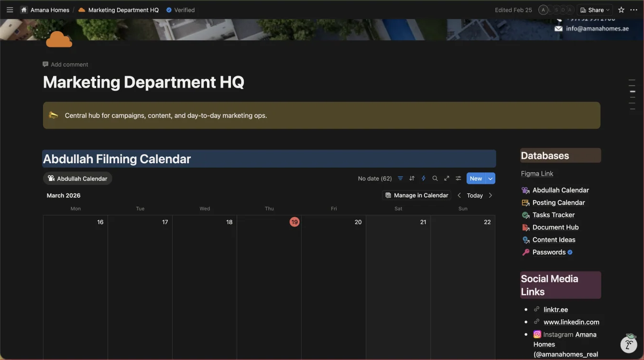Open calendar in full page
Viewport: 644px width, 360px height.
point(447,179)
